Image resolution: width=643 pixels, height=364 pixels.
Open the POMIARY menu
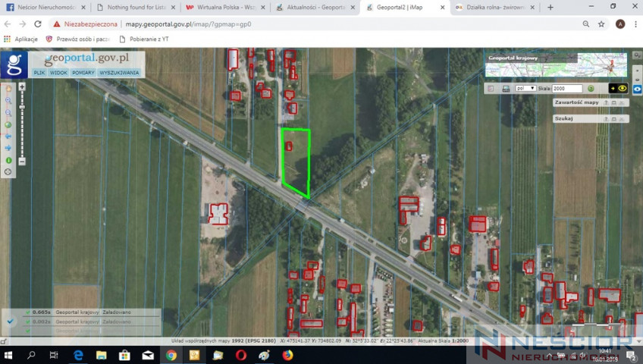(83, 73)
